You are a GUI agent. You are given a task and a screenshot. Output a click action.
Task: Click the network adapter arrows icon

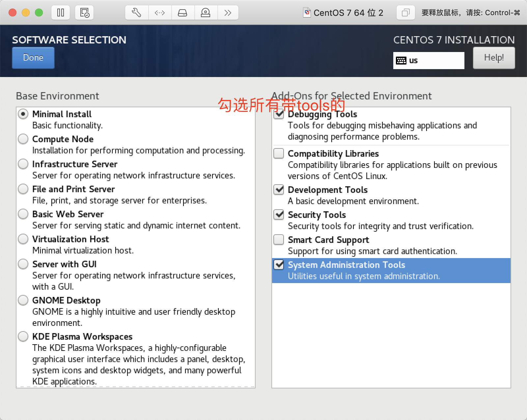[160, 13]
